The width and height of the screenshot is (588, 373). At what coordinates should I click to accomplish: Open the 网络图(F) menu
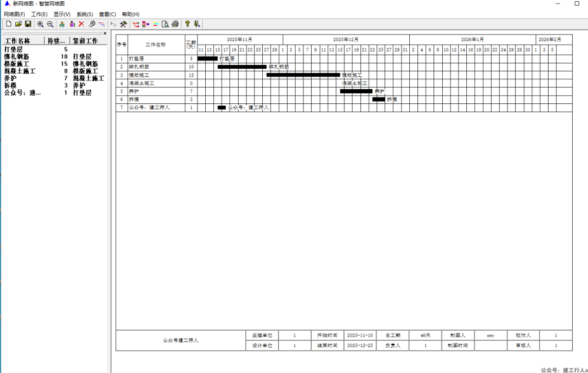(x=15, y=14)
